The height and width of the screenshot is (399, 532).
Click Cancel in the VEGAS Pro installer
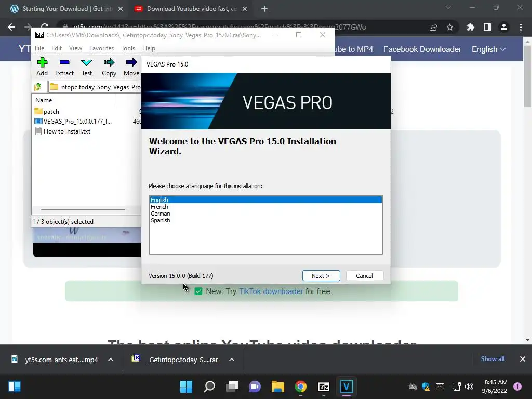click(x=364, y=276)
